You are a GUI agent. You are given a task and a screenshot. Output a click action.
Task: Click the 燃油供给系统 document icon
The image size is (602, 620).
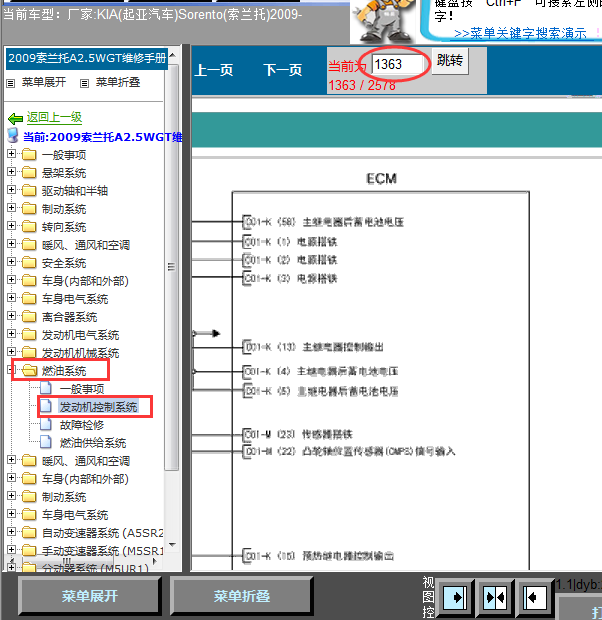point(46,442)
